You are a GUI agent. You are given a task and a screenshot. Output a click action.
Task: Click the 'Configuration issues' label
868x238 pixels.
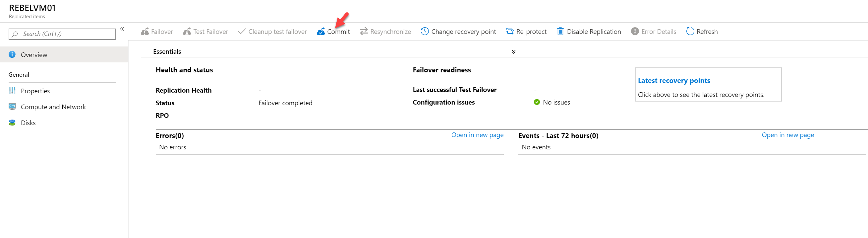pyautogui.click(x=444, y=102)
